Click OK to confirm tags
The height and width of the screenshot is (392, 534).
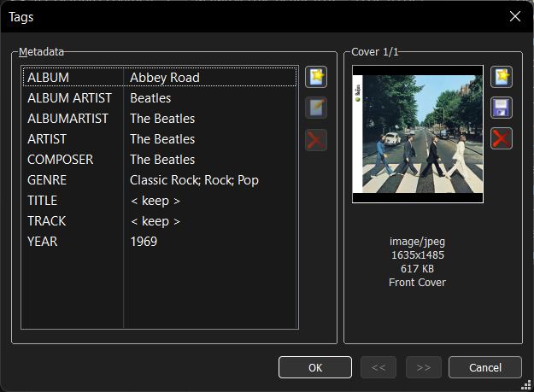315,367
